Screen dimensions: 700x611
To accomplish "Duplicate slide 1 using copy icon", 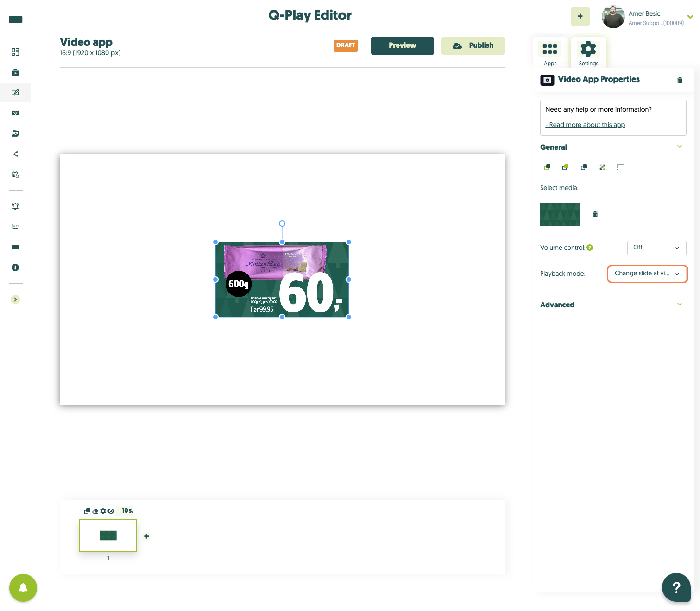I will (x=87, y=511).
